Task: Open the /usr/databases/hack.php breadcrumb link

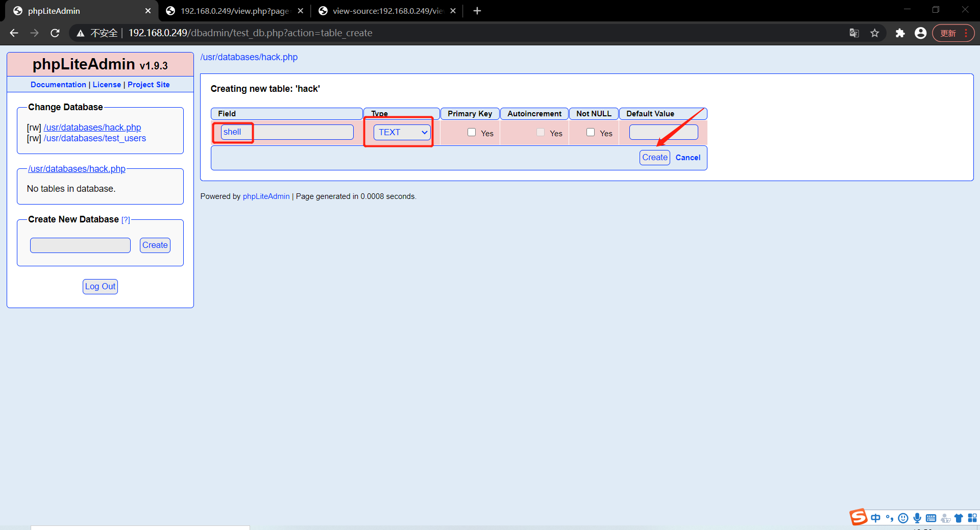Action: (249, 57)
